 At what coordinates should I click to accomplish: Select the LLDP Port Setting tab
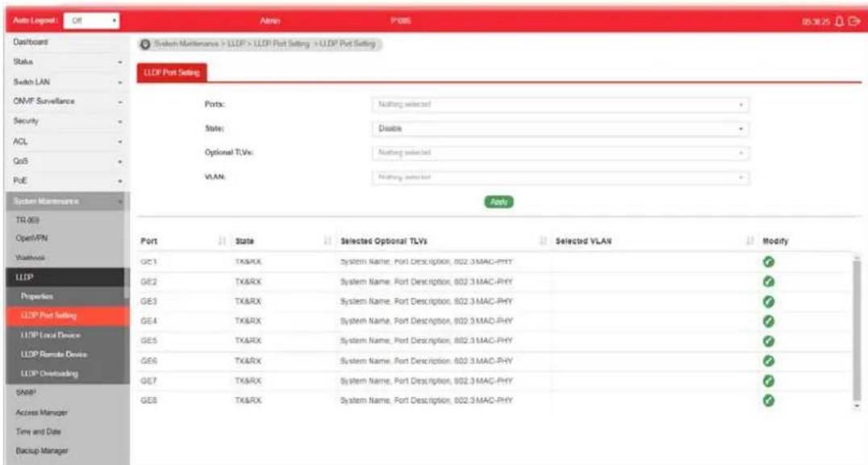point(172,73)
